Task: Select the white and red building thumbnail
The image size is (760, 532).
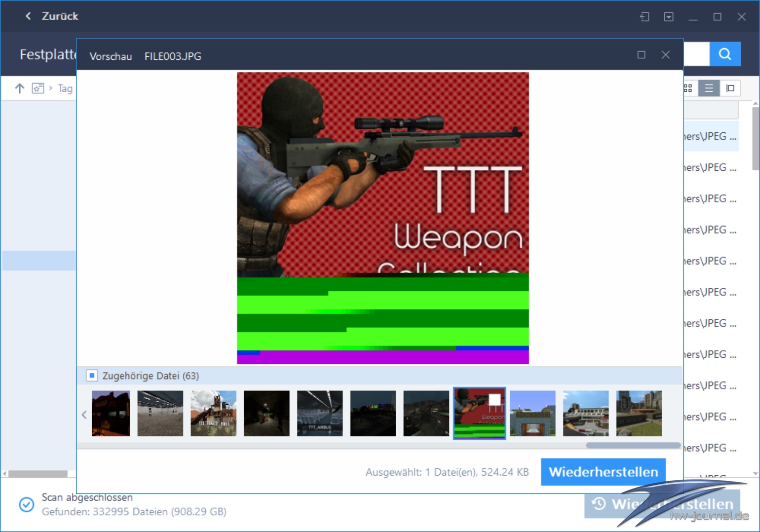Action: (586, 413)
